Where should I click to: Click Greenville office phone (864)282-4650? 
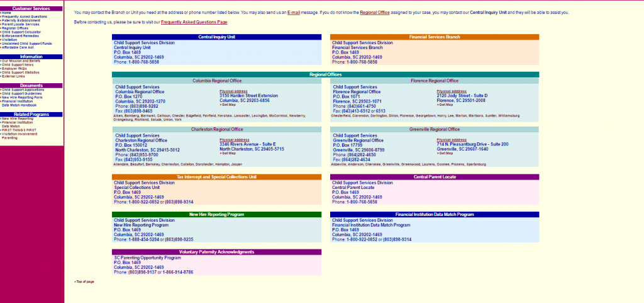click(x=362, y=155)
